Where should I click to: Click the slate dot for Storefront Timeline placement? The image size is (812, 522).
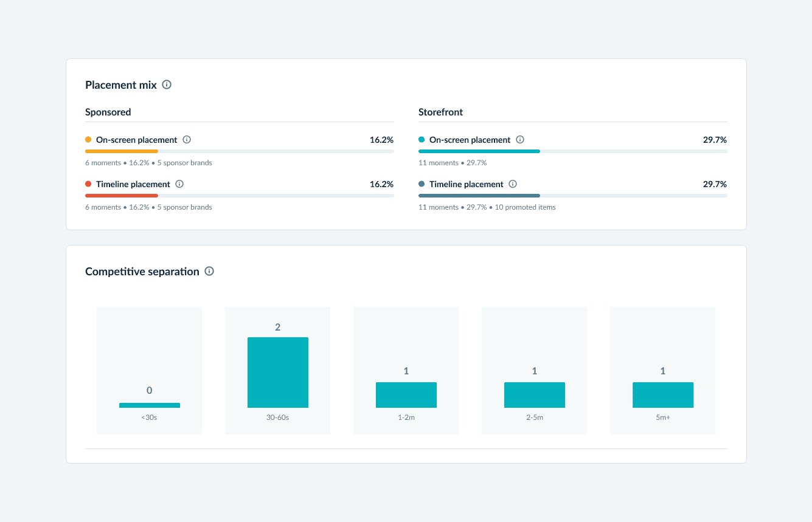click(422, 184)
